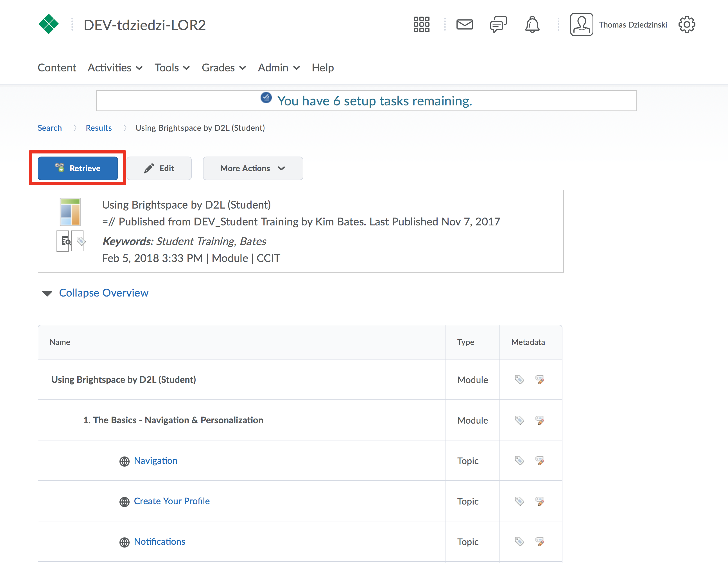Screen dimensions: 728x563
Task: Edit metadata for Create Your Profile
Action: point(539,501)
